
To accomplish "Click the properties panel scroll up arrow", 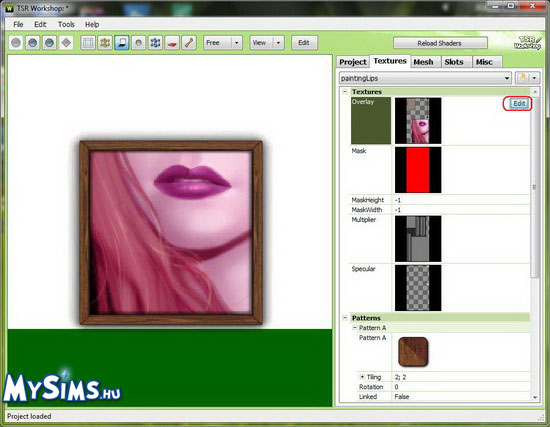I will tap(535, 92).
